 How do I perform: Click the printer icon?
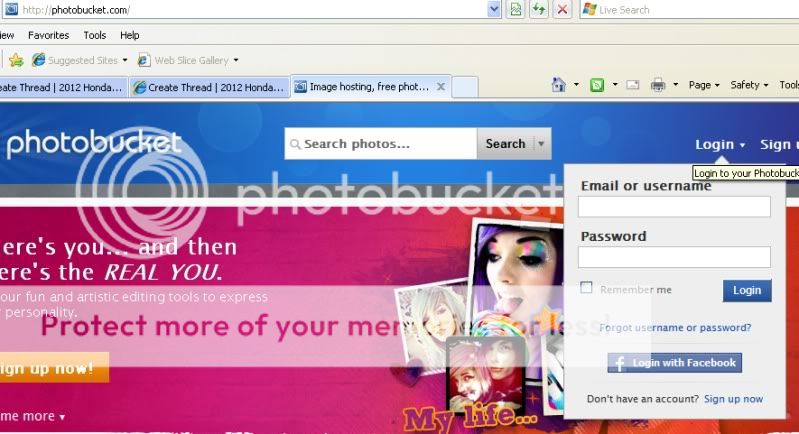[x=658, y=85]
